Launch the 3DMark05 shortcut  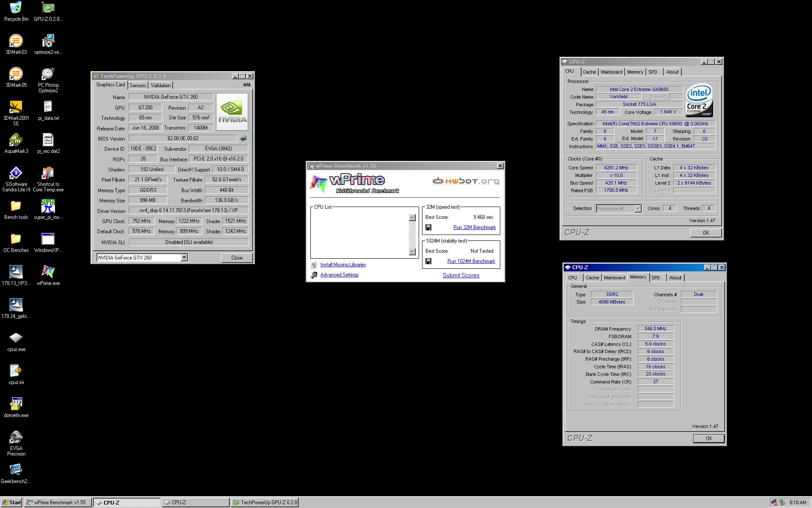[x=16, y=77]
